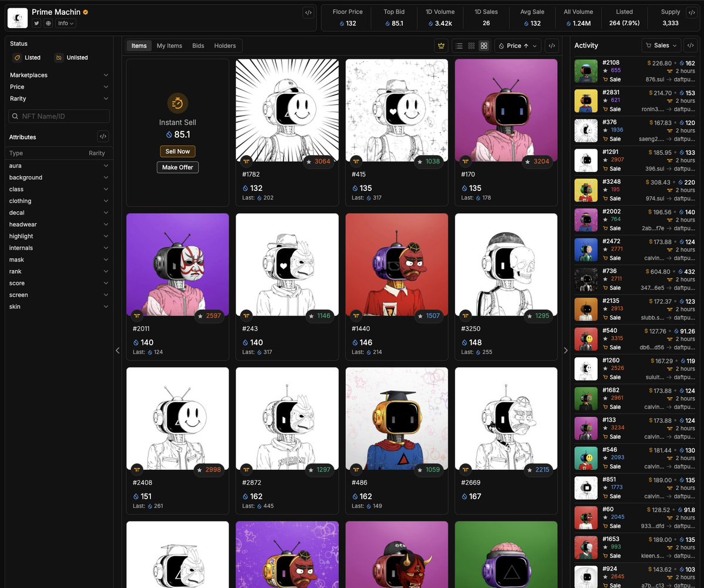Click the Rarity column header in Attributes

[x=96, y=153]
